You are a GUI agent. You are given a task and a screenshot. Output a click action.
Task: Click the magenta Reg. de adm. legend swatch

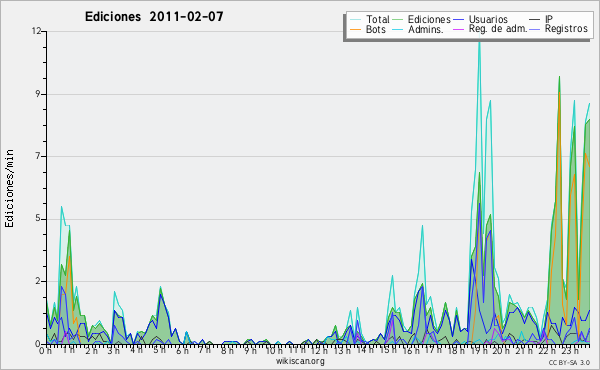click(x=458, y=29)
